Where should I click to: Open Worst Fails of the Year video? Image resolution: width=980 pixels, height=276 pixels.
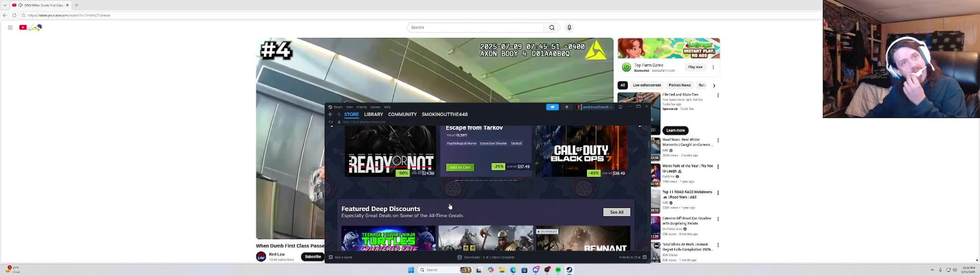coord(687,168)
